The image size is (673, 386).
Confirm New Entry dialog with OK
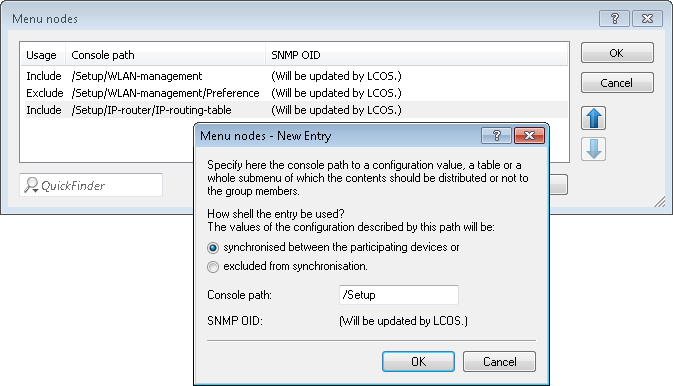point(418,362)
